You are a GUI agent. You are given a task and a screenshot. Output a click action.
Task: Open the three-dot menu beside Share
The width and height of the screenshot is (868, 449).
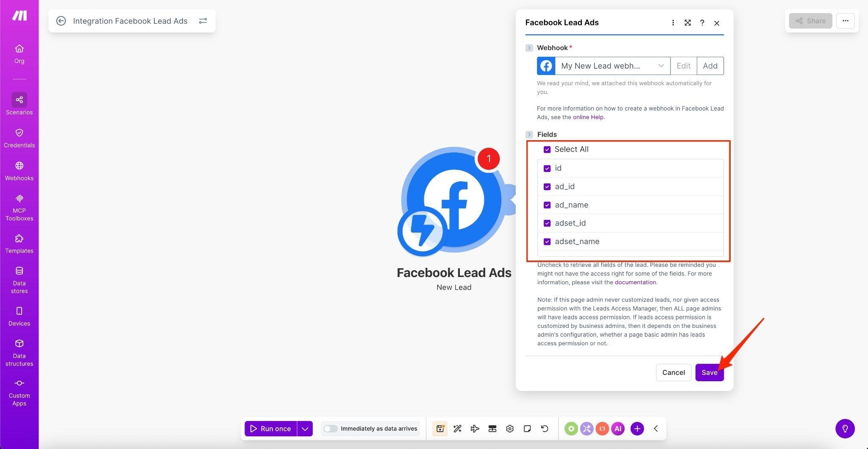click(x=845, y=21)
